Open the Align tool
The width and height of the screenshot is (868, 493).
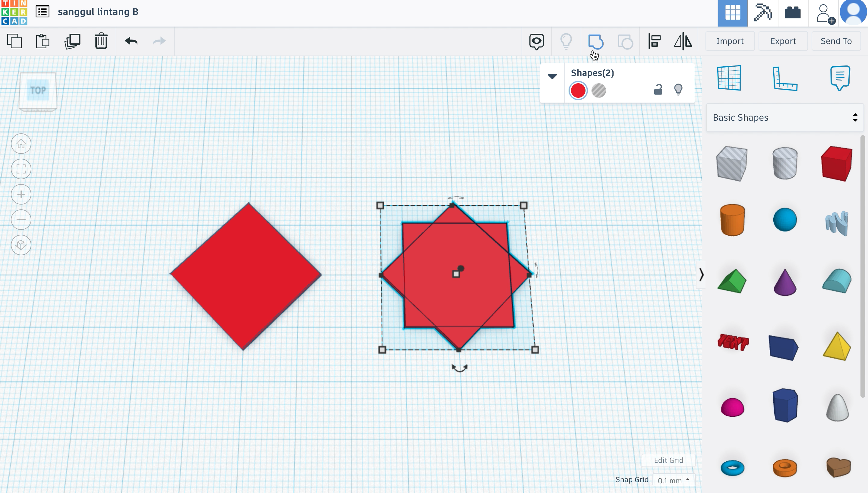[x=655, y=42]
